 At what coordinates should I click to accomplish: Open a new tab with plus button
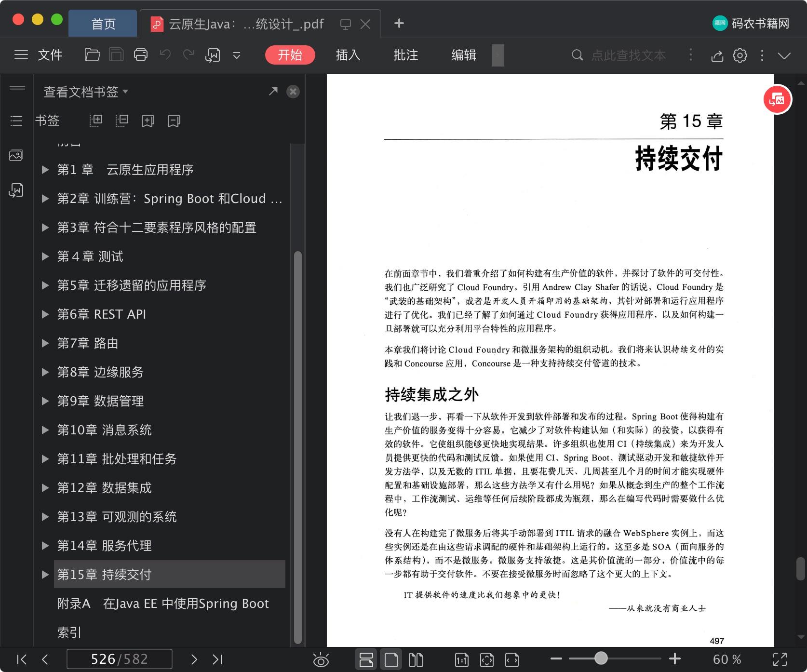pyautogui.click(x=399, y=23)
